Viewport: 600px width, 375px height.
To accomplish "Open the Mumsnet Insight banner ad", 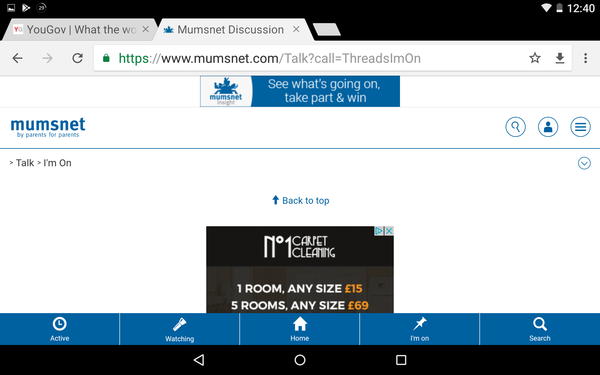I will [300, 91].
